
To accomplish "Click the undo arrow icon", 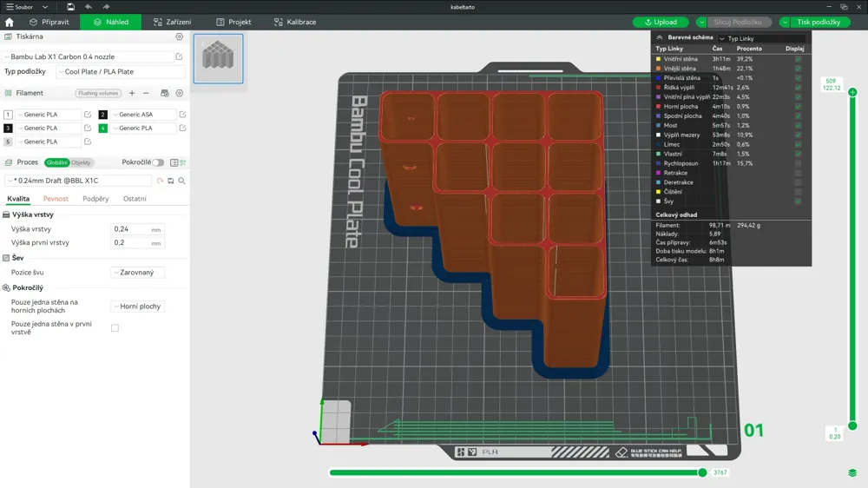I will pyautogui.click(x=89, y=7).
